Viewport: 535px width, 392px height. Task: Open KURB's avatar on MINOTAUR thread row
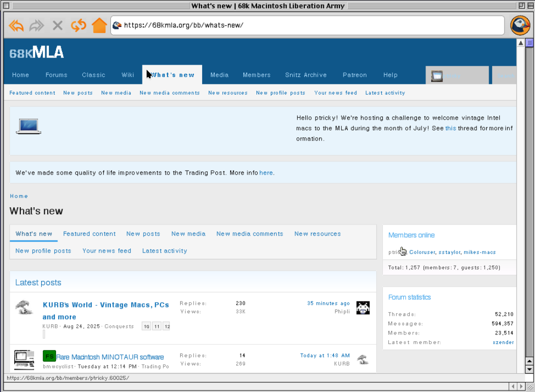(363, 359)
